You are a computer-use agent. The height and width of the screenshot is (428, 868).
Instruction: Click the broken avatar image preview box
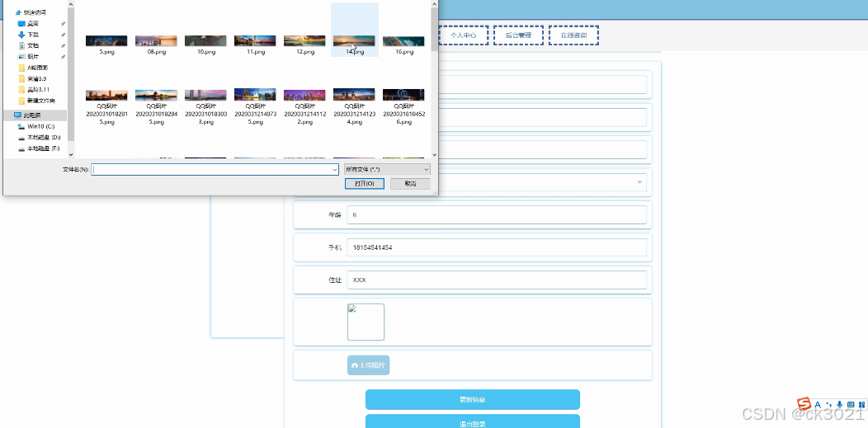[x=366, y=322]
